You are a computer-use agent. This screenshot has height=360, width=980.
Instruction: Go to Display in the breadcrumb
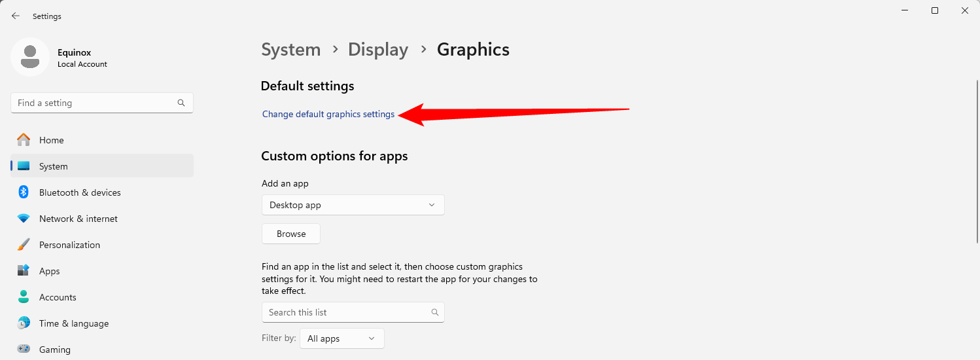[x=378, y=49]
